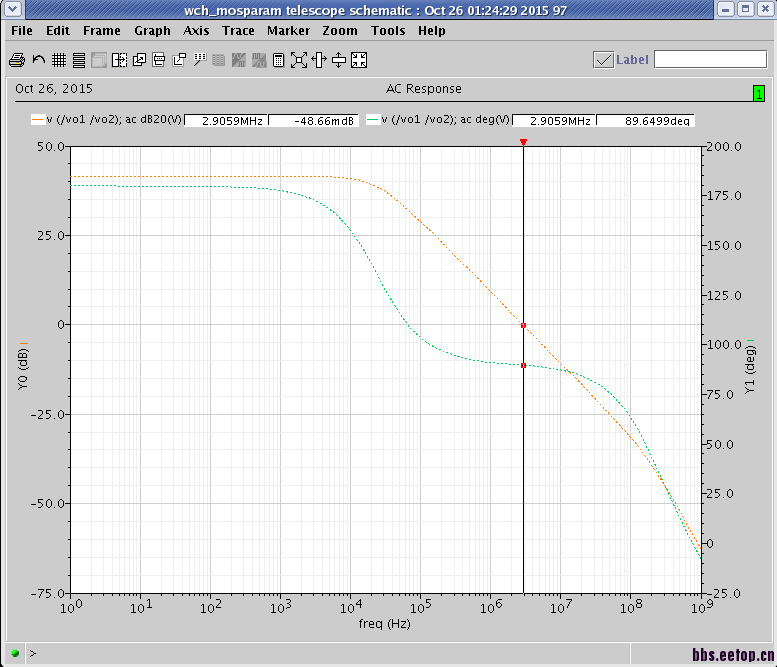
Task: Open the Calculator tool icon
Action: tap(278, 60)
